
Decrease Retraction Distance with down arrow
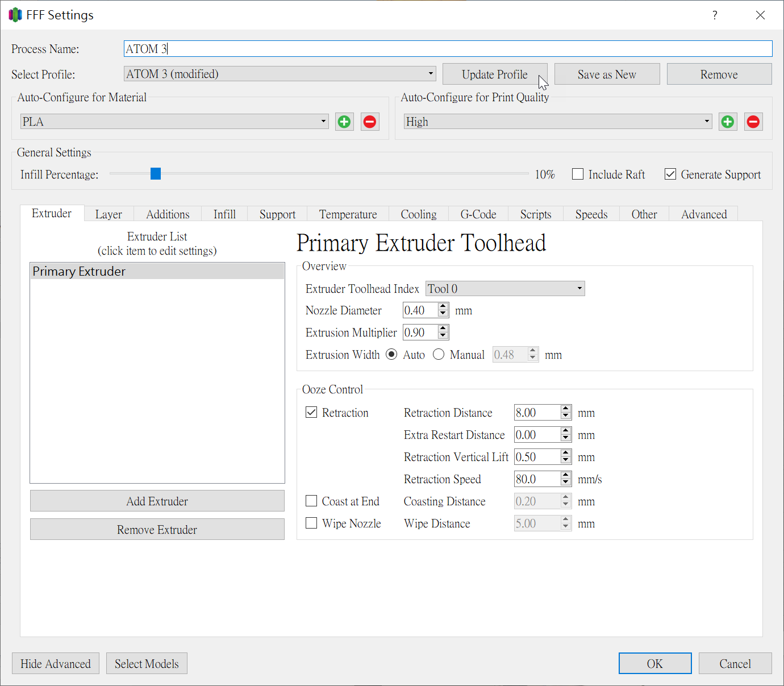coord(565,417)
